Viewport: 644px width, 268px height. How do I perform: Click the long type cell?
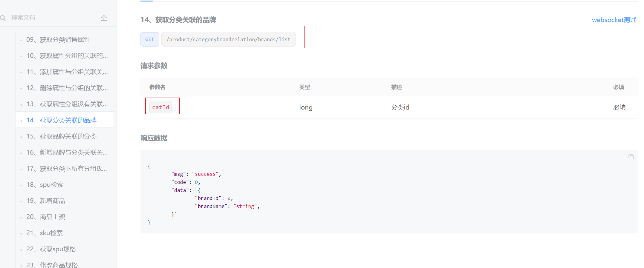(306, 107)
